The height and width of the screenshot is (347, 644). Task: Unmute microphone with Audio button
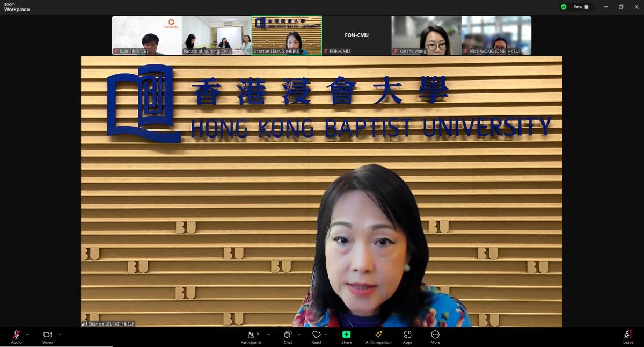16,337
